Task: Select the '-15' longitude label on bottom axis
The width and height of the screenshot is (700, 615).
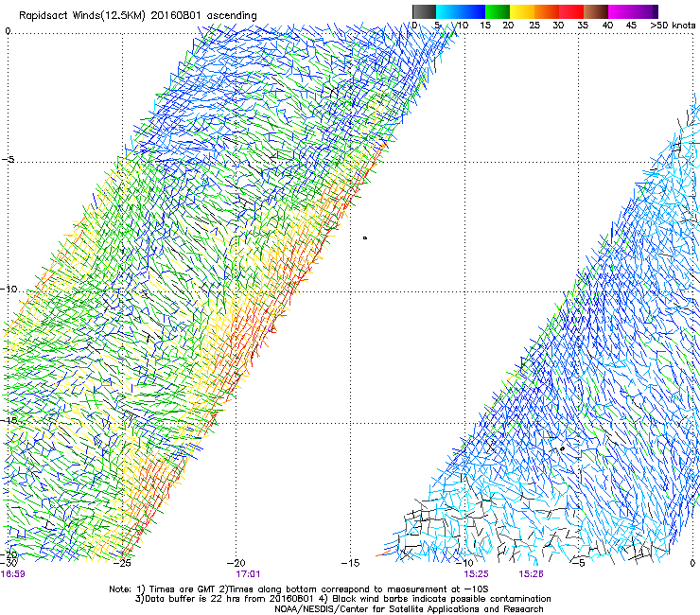Action: (x=350, y=563)
